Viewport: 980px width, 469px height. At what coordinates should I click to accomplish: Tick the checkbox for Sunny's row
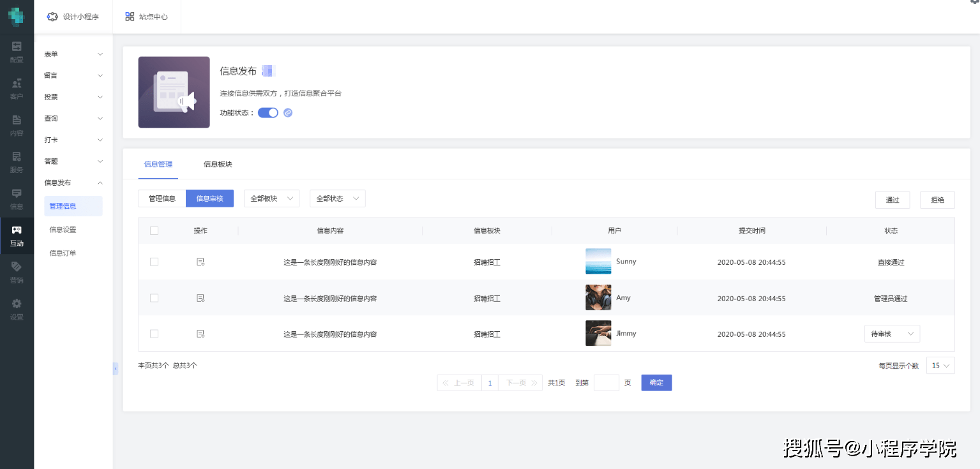point(154,262)
